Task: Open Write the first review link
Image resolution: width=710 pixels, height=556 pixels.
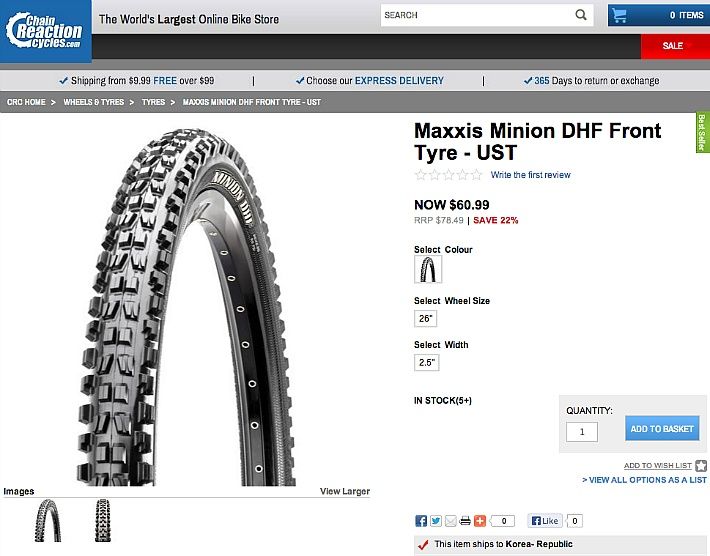Action: [531, 175]
